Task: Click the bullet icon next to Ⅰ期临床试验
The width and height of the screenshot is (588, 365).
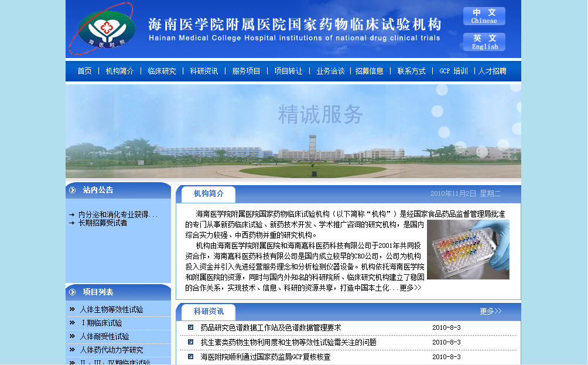Action: click(72, 323)
